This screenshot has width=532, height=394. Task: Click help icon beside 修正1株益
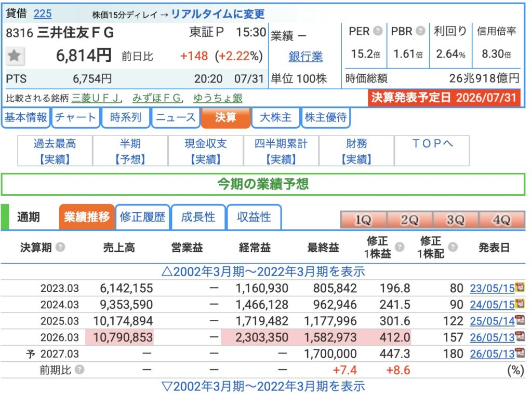pos(400,247)
